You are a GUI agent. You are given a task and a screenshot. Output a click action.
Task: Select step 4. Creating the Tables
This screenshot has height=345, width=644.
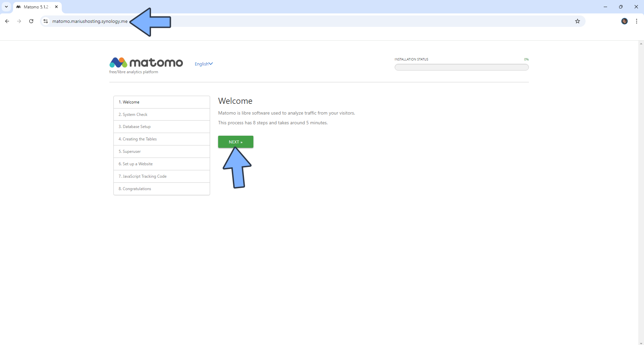click(162, 139)
